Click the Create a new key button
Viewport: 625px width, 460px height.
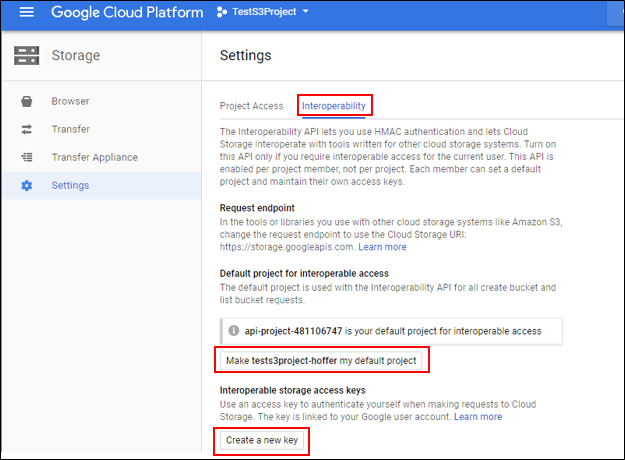pos(262,440)
